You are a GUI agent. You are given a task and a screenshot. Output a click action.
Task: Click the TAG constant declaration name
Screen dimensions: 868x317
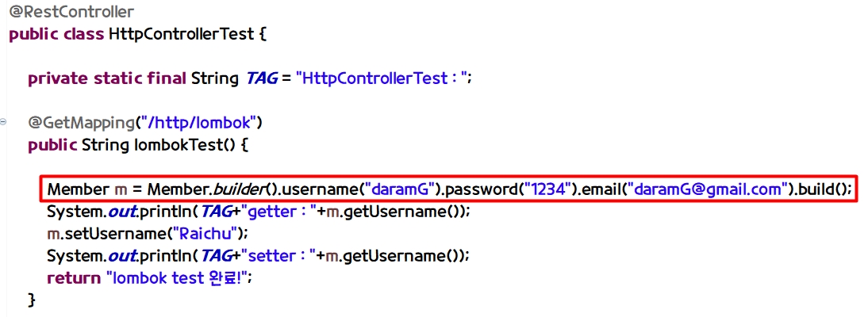(262, 78)
